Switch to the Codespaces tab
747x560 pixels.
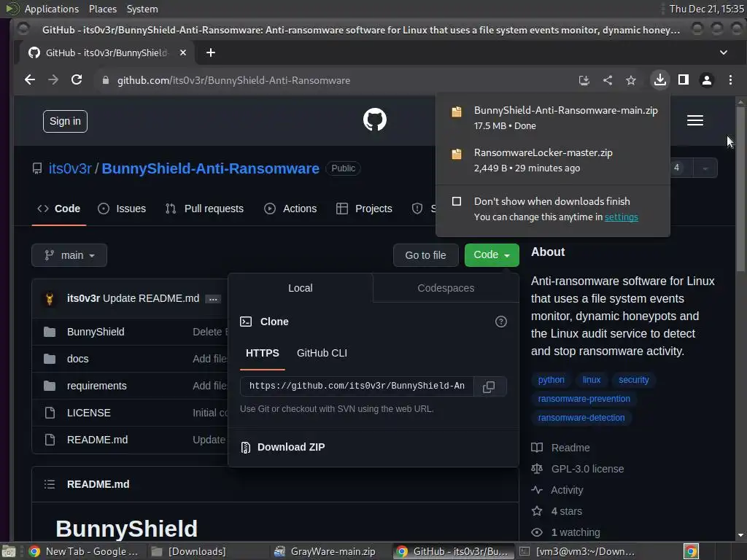coord(446,288)
